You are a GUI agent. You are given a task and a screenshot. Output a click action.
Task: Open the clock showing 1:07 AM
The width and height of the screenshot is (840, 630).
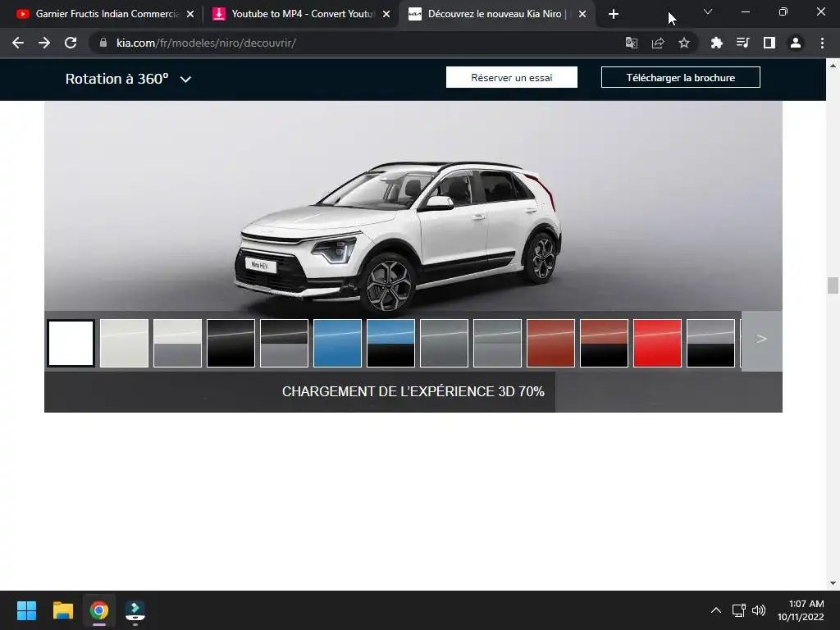[801, 610]
